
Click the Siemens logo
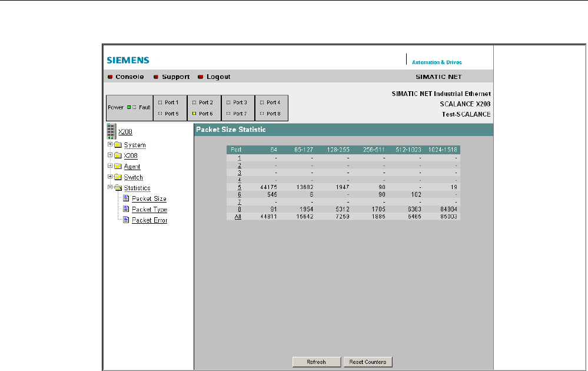point(128,60)
